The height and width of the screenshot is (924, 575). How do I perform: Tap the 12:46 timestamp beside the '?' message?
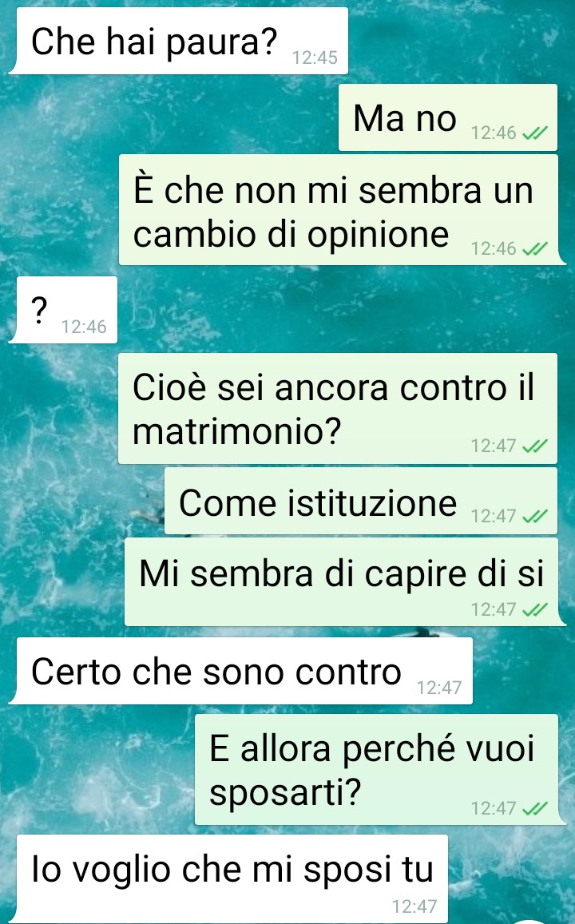[x=84, y=327]
